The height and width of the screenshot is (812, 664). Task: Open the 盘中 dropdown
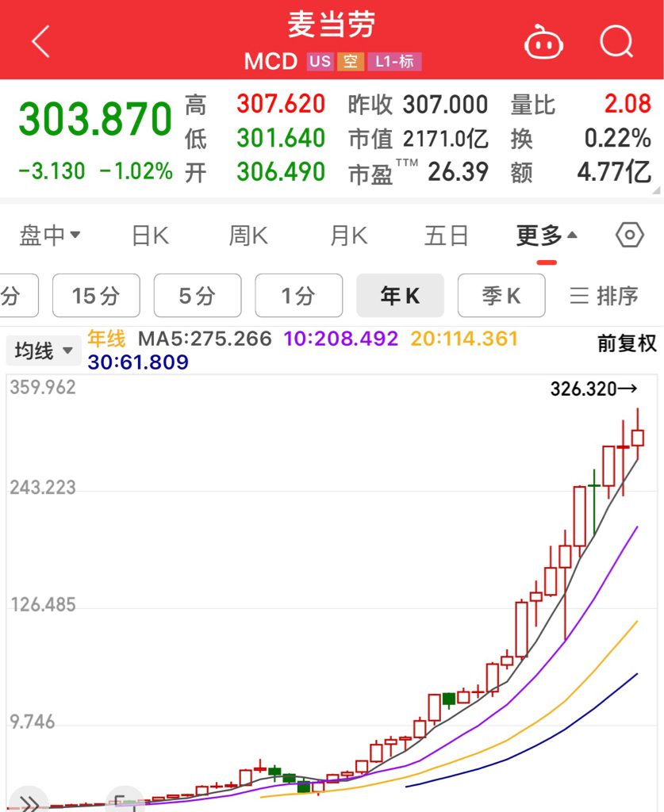click(x=50, y=236)
